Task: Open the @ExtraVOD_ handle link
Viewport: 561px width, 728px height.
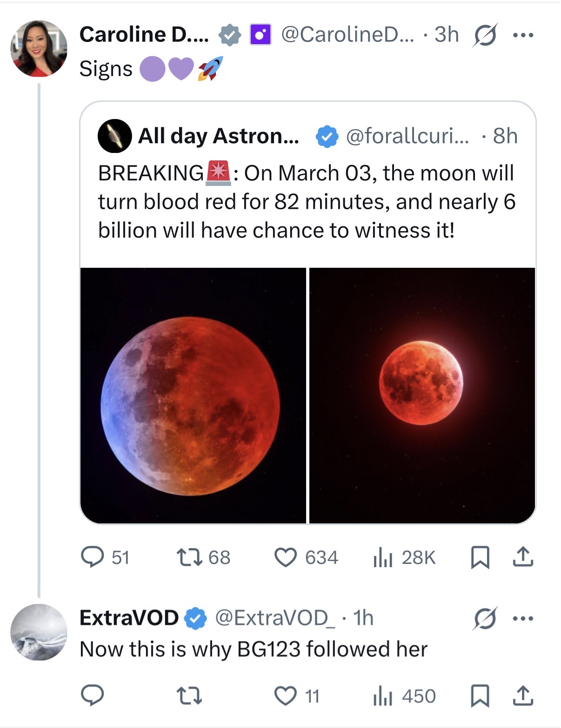Action: pyautogui.click(x=274, y=618)
